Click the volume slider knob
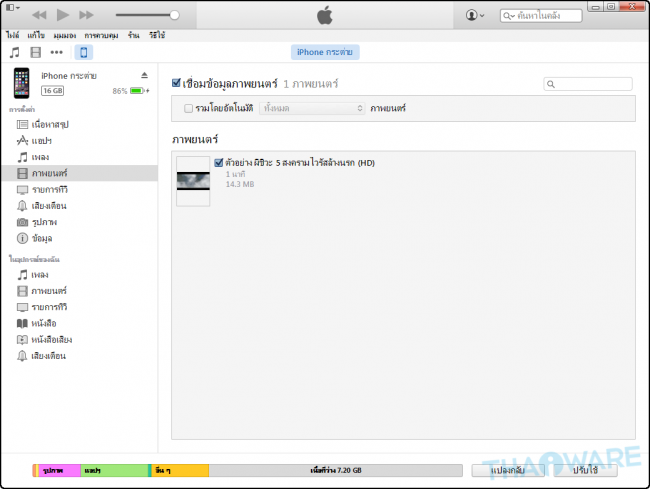 coord(175,15)
